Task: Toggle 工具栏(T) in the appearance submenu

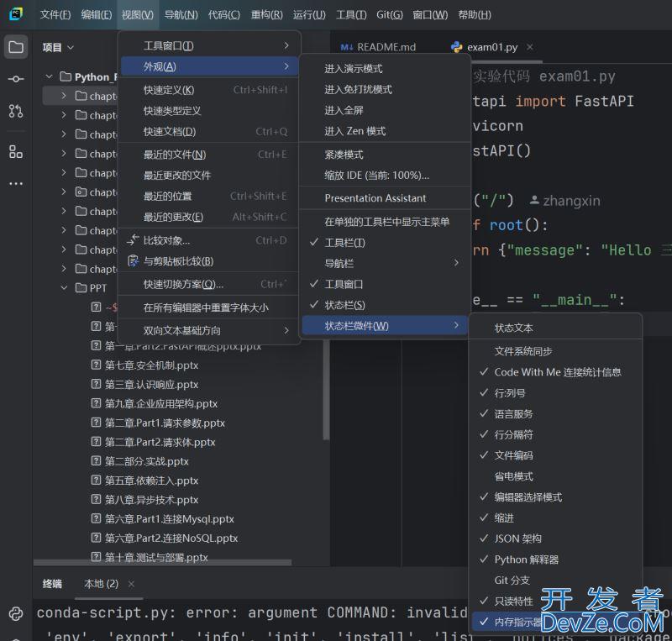Action: coord(384,243)
